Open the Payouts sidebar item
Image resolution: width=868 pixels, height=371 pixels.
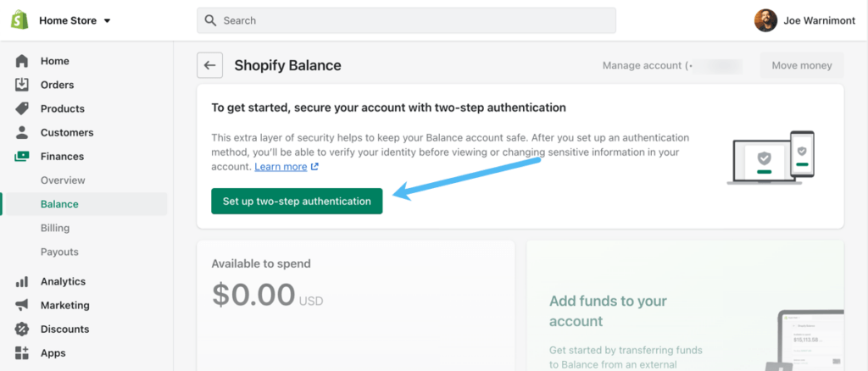pyautogui.click(x=59, y=252)
